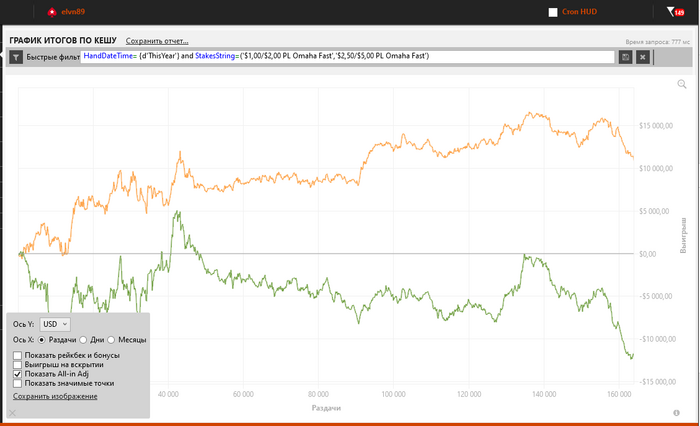The width and height of the screenshot is (700, 426).
Task: Enable Показать значимые точки checkbox
Action: pyautogui.click(x=17, y=384)
